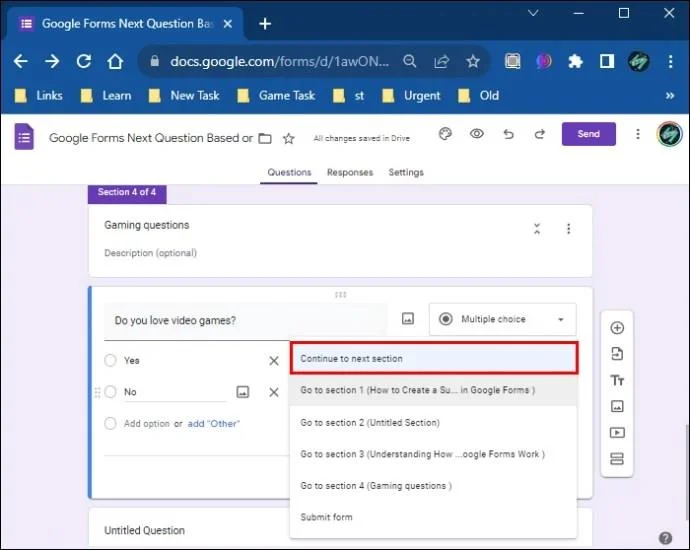Open Chrome three-dot menu
This screenshot has height=550, width=690.
[670, 61]
